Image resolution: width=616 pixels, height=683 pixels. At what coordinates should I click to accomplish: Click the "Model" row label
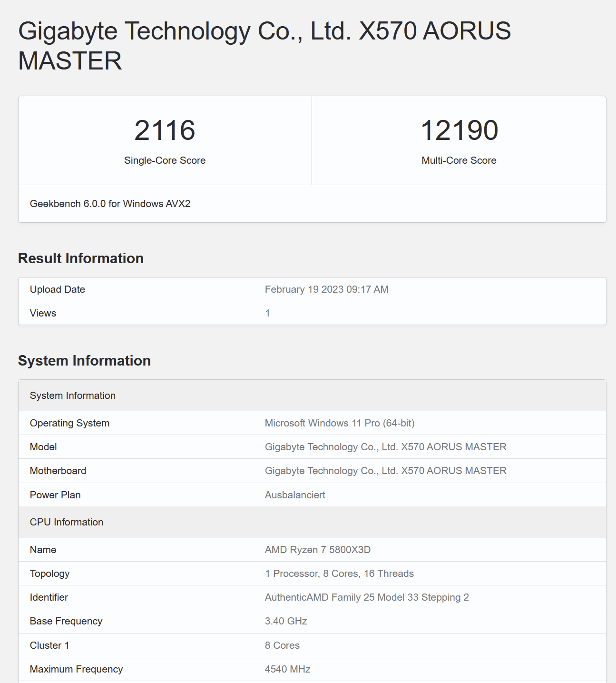pos(43,447)
